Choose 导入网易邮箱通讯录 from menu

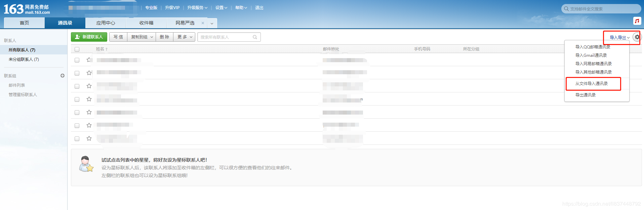pos(594,64)
